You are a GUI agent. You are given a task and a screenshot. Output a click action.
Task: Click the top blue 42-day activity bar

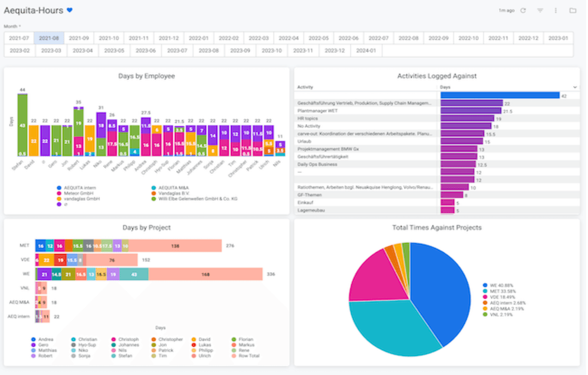[500, 95]
